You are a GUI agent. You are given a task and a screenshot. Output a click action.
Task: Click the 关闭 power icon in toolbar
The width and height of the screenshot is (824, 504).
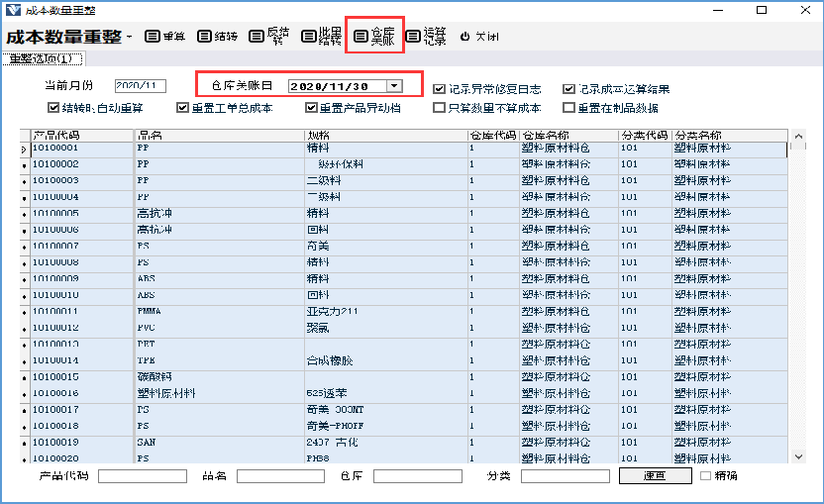(x=466, y=37)
